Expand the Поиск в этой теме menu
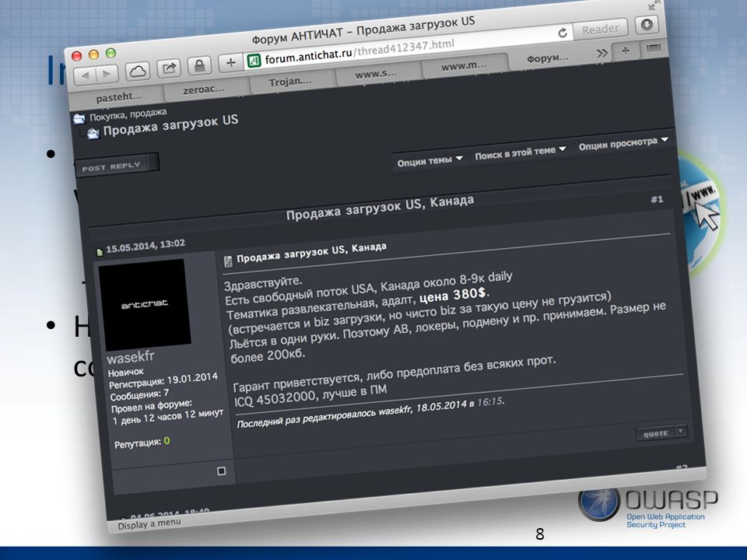747x560 pixels. coord(521,152)
